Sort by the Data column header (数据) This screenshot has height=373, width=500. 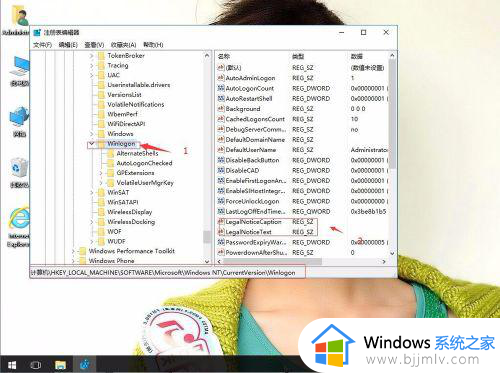[x=357, y=56]
